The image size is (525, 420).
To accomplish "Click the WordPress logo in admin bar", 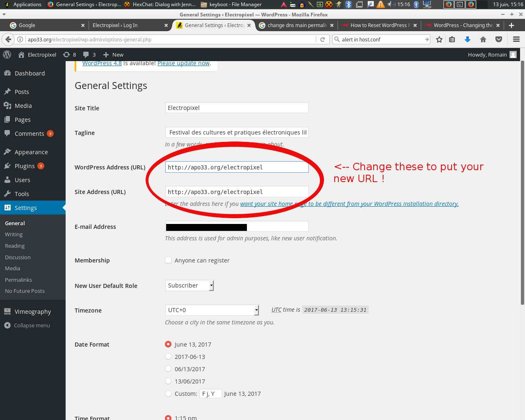I will (x=7, y=55).
